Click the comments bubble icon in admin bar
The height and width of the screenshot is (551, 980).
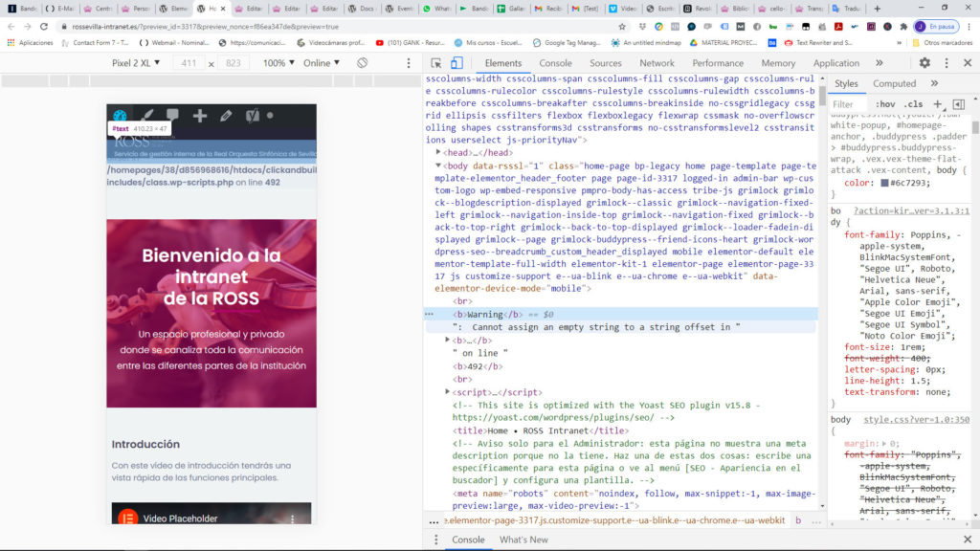(172, 115)
